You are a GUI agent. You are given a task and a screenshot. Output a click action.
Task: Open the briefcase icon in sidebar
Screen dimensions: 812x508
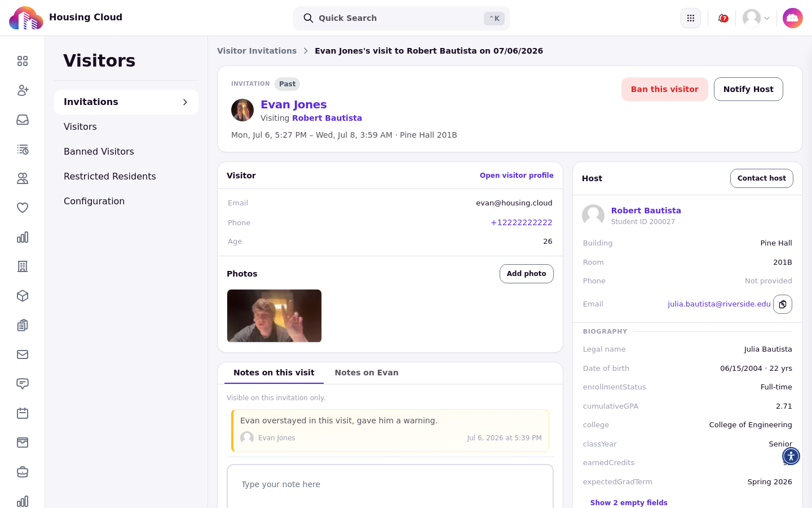click(x=23, y=472)
